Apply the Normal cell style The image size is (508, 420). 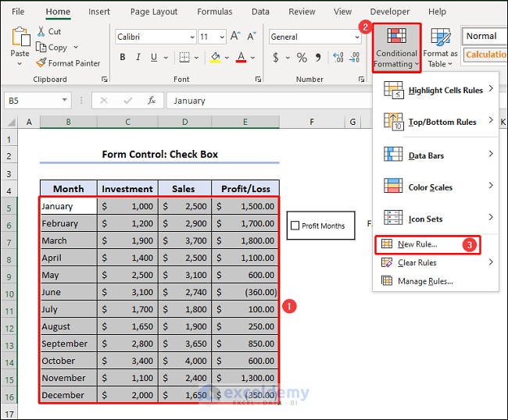pos(482,36)
